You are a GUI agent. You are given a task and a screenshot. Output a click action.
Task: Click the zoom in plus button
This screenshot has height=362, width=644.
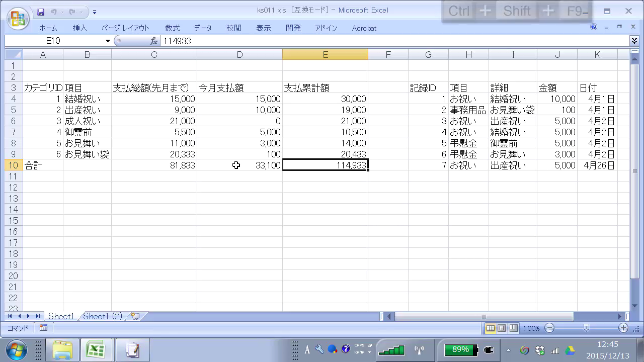click(x=623, y=328)
